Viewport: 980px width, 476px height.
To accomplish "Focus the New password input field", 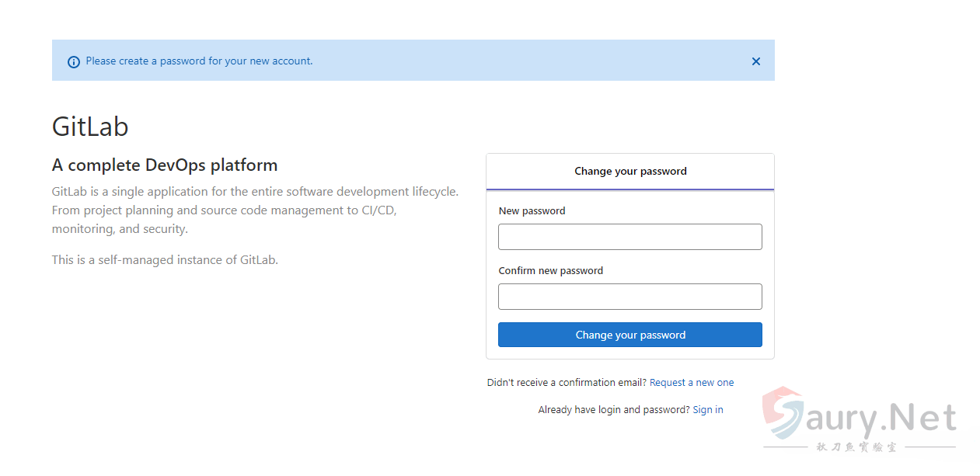I will (630, 237).
